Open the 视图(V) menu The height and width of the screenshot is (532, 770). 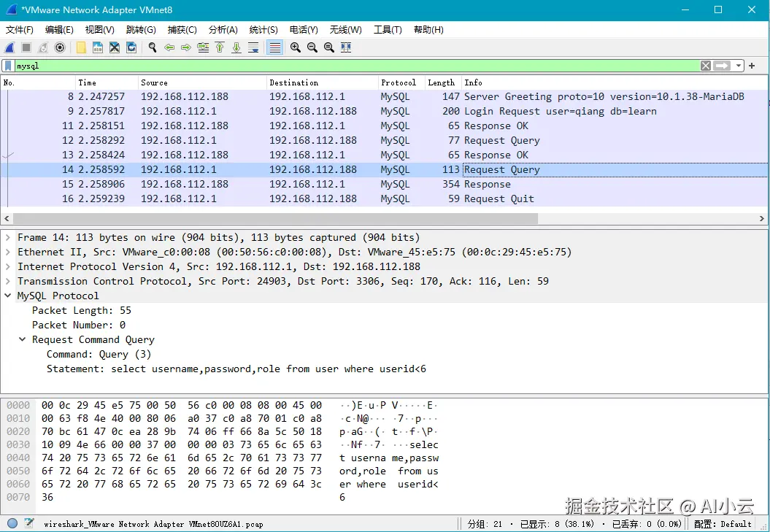[100, 30]
